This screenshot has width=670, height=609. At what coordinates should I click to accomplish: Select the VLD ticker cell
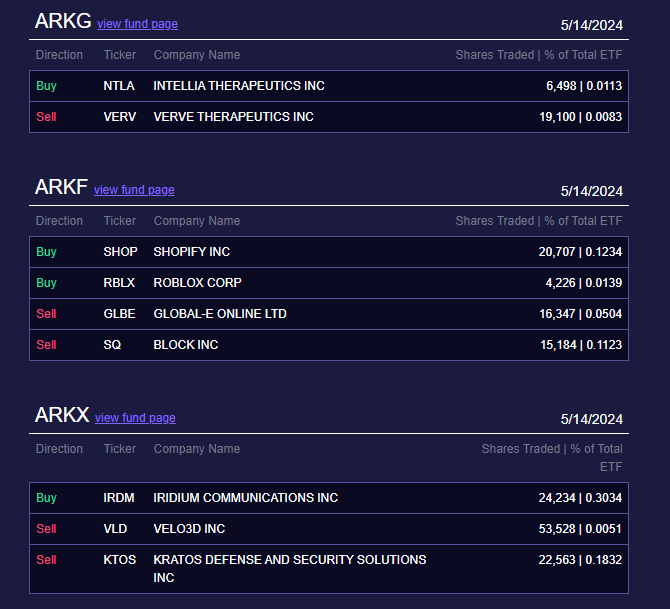pyautogui.click(x=115, y=529)
